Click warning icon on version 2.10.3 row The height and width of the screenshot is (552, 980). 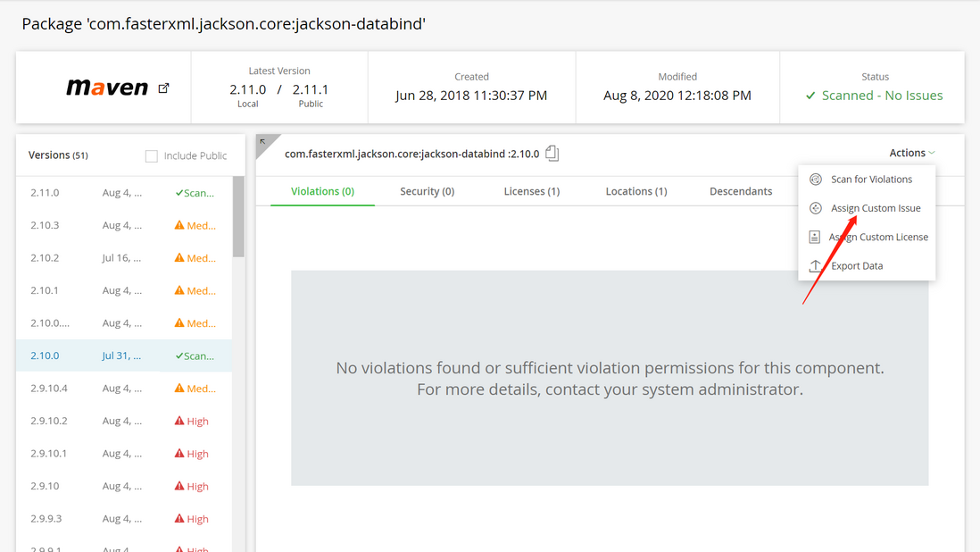coord(179,225)
